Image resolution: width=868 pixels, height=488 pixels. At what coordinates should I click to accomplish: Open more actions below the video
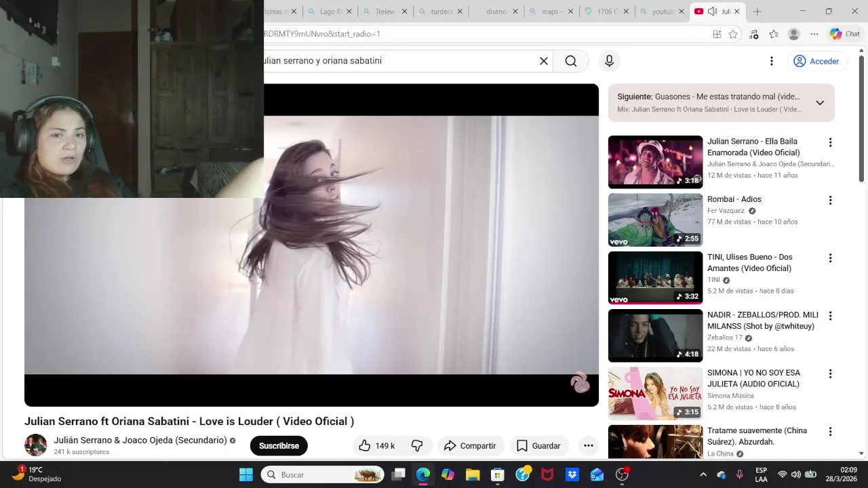pyautogui.click(x=589, y=445)
